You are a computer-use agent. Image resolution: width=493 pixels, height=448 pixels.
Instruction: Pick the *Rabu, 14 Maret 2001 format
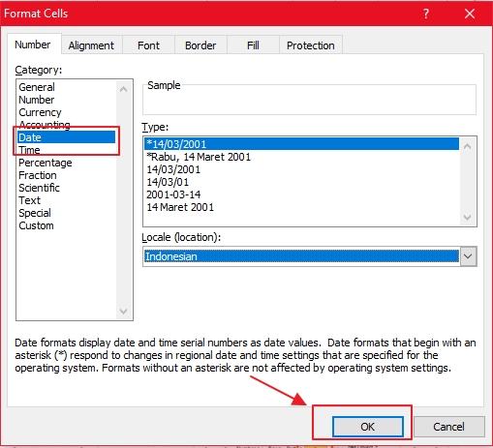(199, 157)
